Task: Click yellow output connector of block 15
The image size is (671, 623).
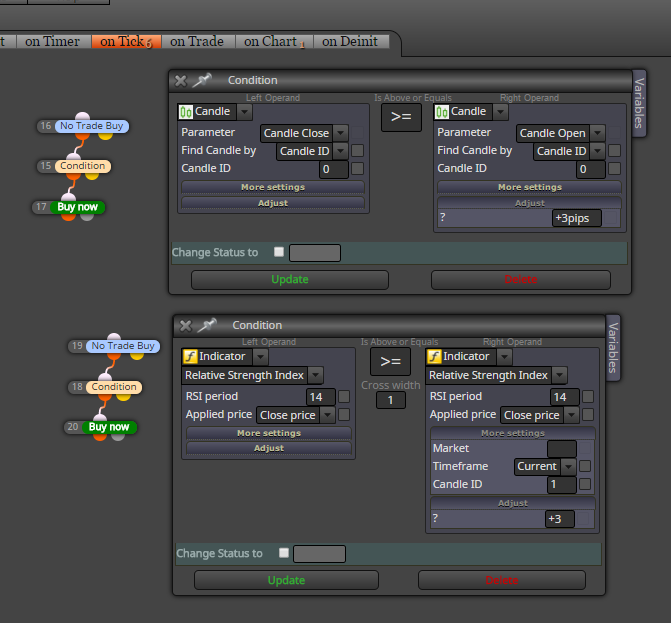Action: coord(92,175)
